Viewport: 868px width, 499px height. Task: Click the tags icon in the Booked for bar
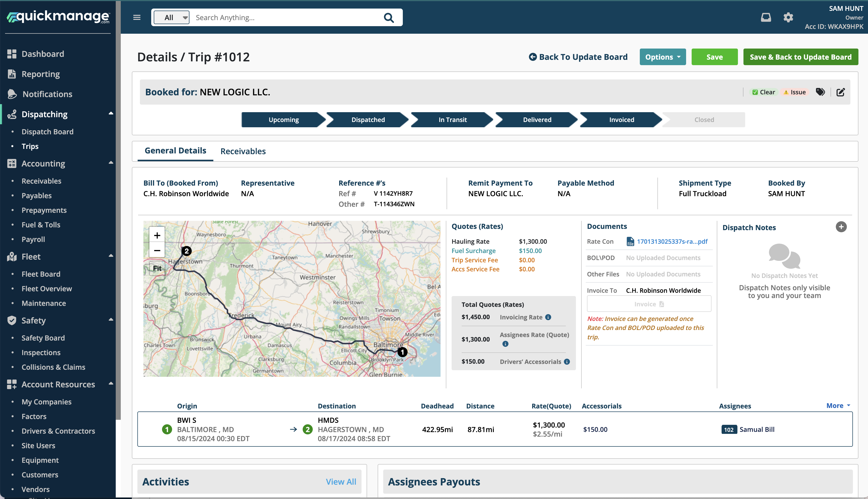[x=820, y=92]
